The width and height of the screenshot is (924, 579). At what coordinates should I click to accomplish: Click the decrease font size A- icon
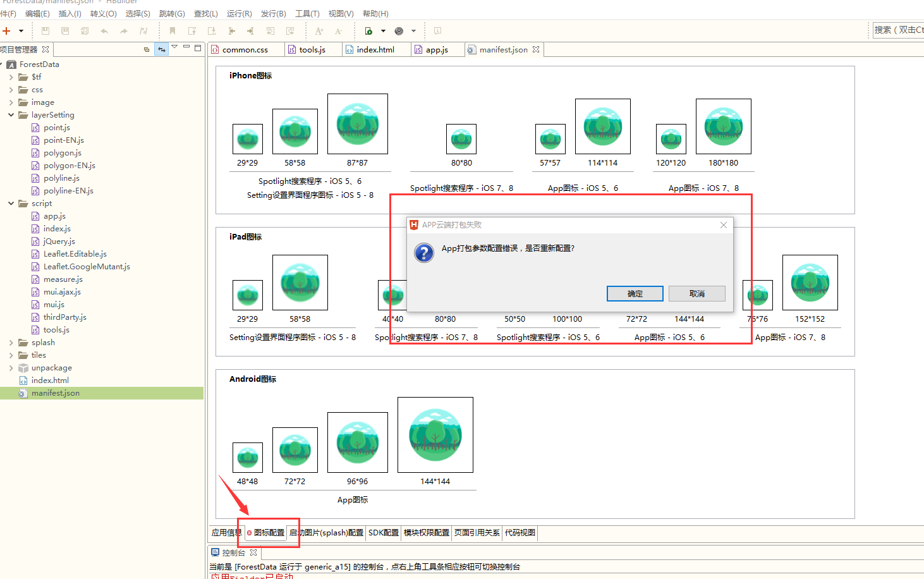point(339,31)
